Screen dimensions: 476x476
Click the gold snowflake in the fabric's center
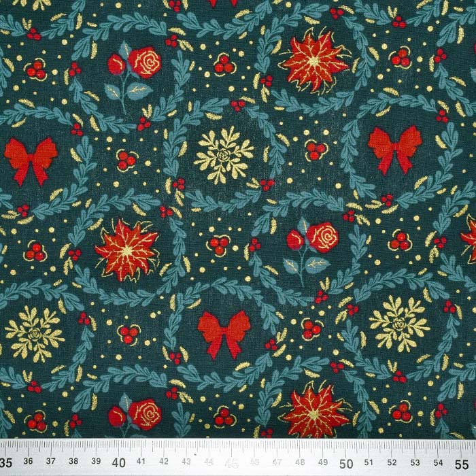click(223, 154)
